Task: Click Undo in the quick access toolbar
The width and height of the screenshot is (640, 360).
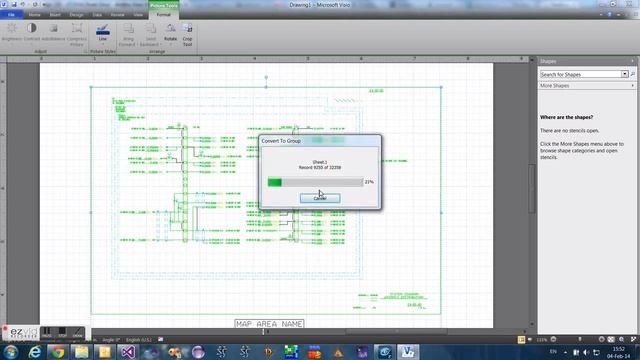Action: [23, 4]
